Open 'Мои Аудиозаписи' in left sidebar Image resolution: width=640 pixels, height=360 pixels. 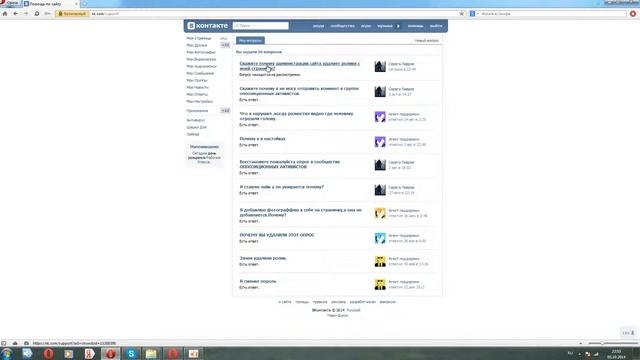202,66
